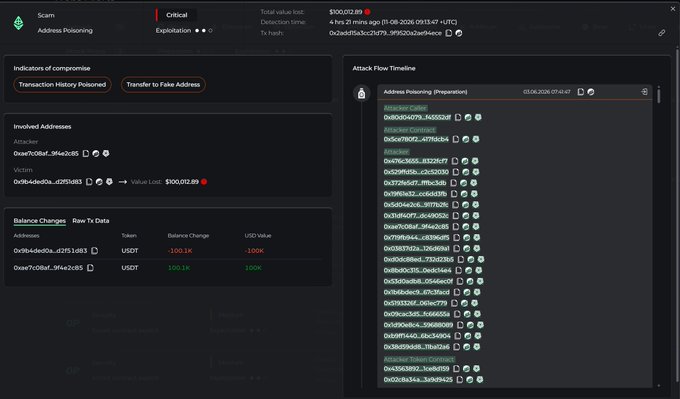The height and width of the screenshot is (399, 680).
Task: Click shield icon for 0x80d04079
Action: [x=478, y=118]
